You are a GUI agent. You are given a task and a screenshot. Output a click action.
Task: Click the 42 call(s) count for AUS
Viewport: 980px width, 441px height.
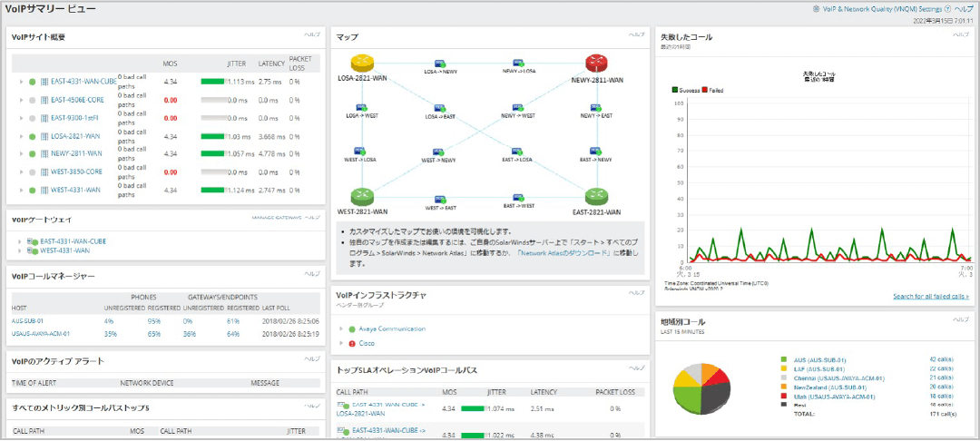tap(941, 360)
